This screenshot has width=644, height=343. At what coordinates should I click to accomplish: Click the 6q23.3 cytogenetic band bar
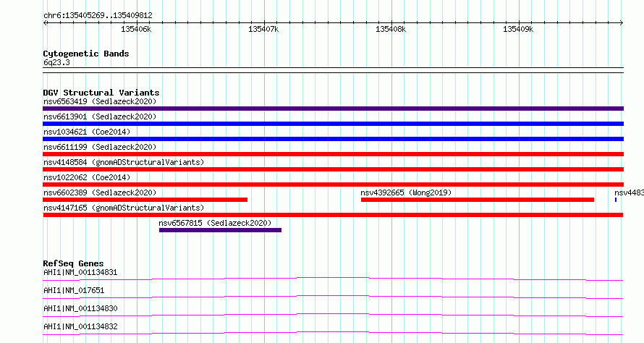[333, 70]
